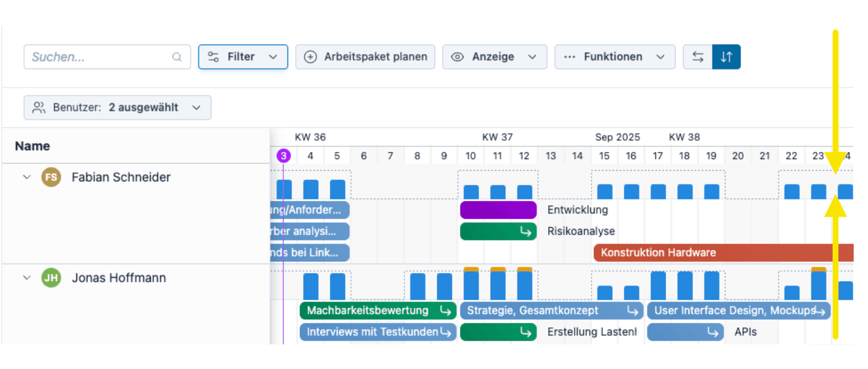Image resolution: width=868 pixels, height=369 pixels.
Task: Click arrow icon on Interviews mit Testkunden
Action: click(x=446, y=332)
